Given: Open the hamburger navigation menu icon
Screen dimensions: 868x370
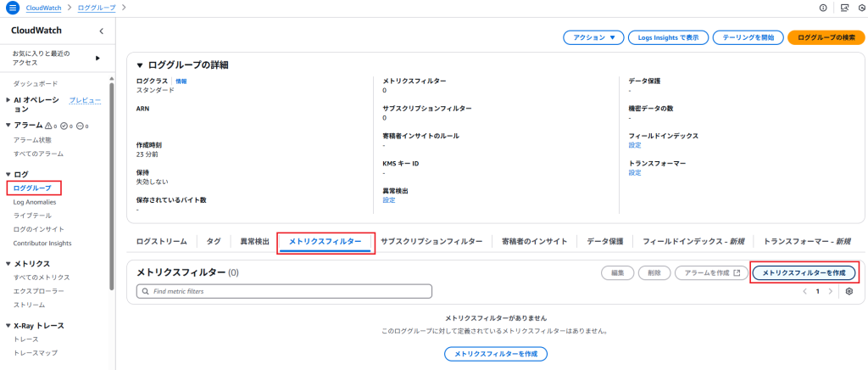Looking at the screenshot, I should 12,8.
